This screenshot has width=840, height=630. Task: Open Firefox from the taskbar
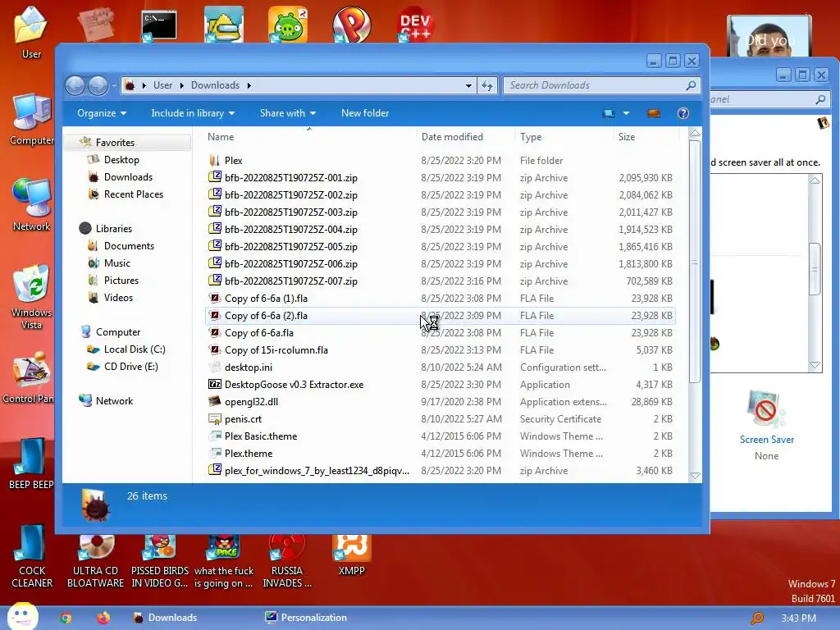pos(103,618)
